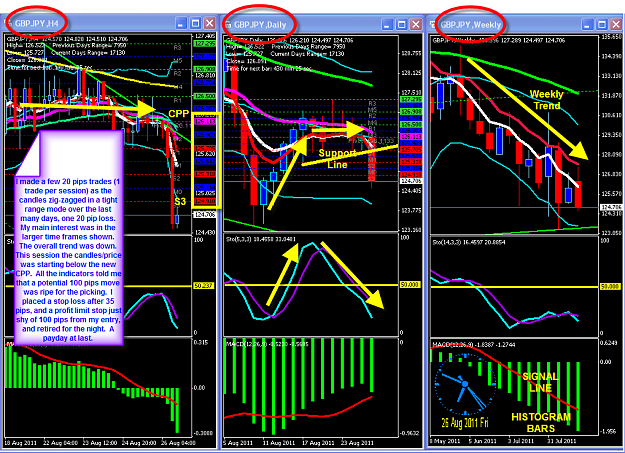Click the 128.755 price axis value in Daily window
This screenshot has width=625, height=453.
[410, 53]
